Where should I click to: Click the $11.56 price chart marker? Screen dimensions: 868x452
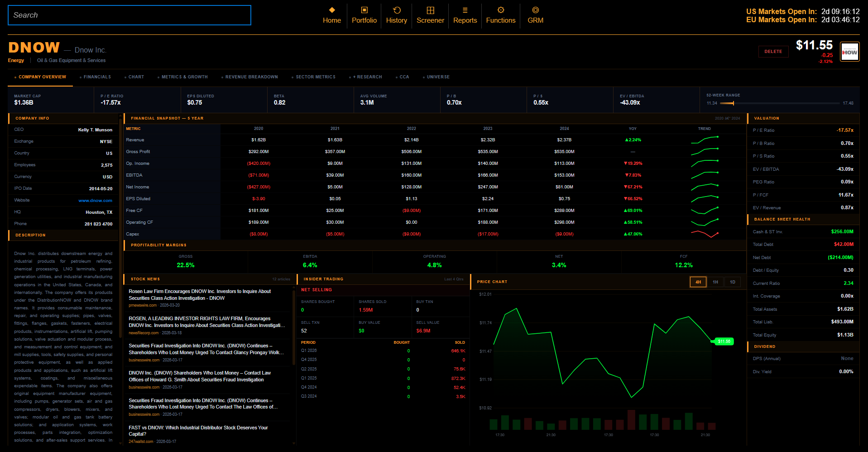(x=723, y=341)
